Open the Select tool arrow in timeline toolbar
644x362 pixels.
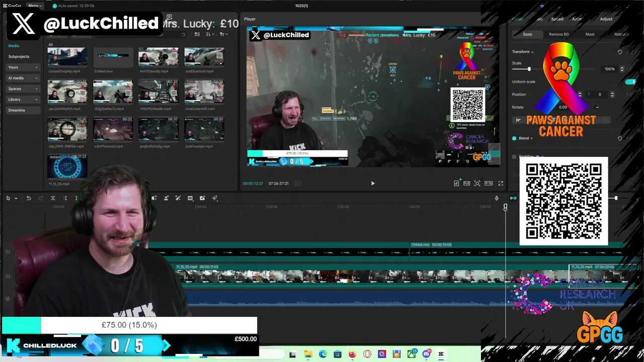(8, 198)
